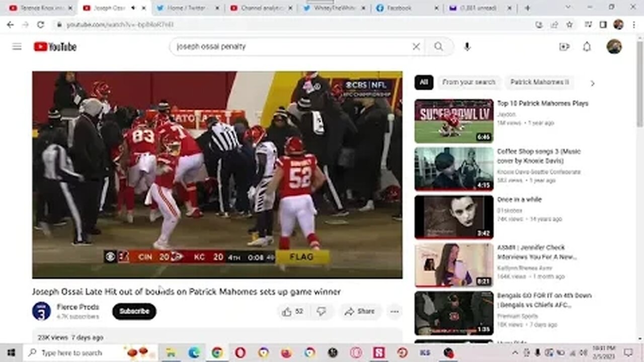Screen dimensions: 644x362
Task: Open the Fierce Prods channel avatar
Action: 41,311
